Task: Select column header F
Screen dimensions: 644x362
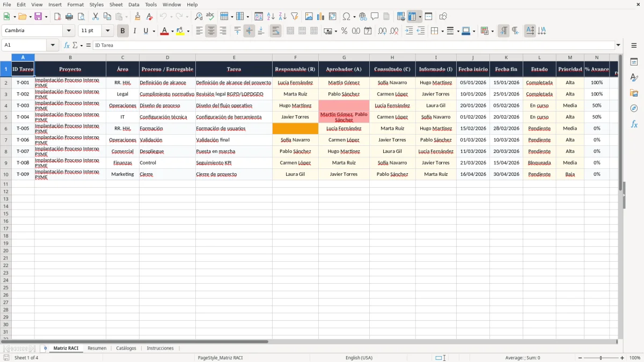Action: [x=295, y=57]
